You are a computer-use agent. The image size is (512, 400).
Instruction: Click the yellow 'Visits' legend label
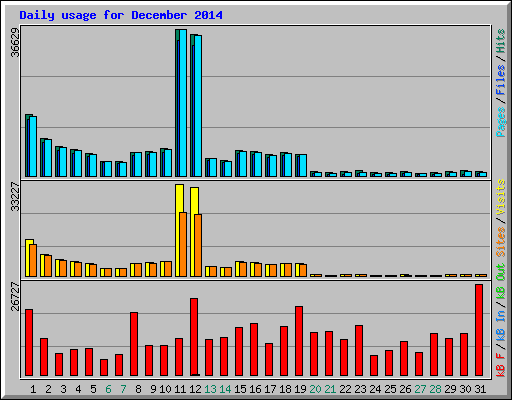click(x=500, y=198)
